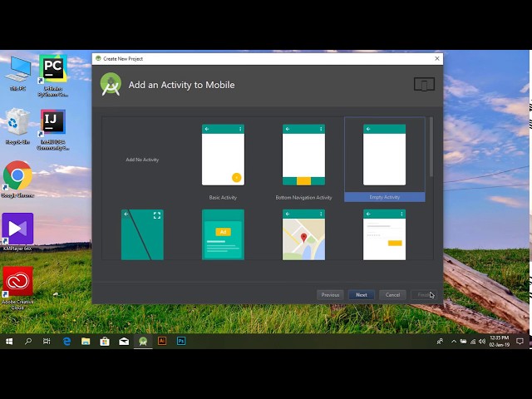Click the Bottom Navigation Activity label
532x399 pixels.
[x=303, y=198]
